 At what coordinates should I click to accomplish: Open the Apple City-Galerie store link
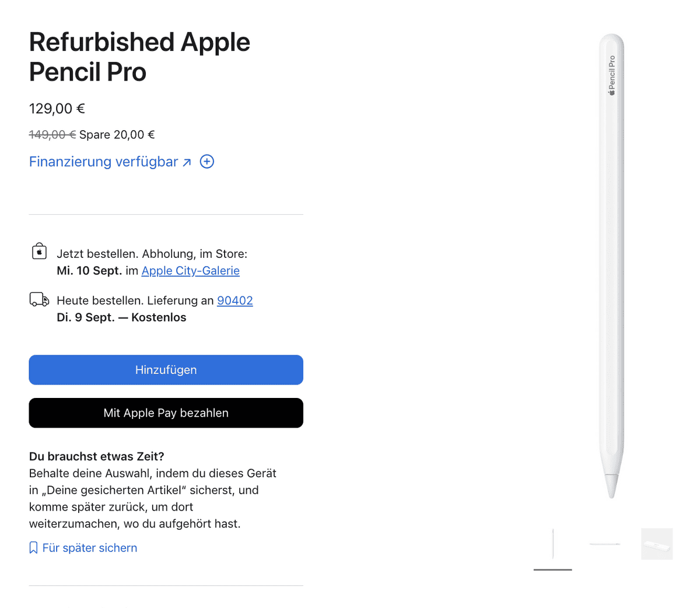[191, 271]
